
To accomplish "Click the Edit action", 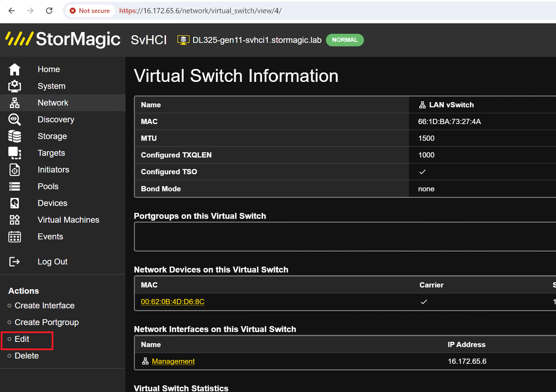I will pyautogui.click(x=22, y=339).
